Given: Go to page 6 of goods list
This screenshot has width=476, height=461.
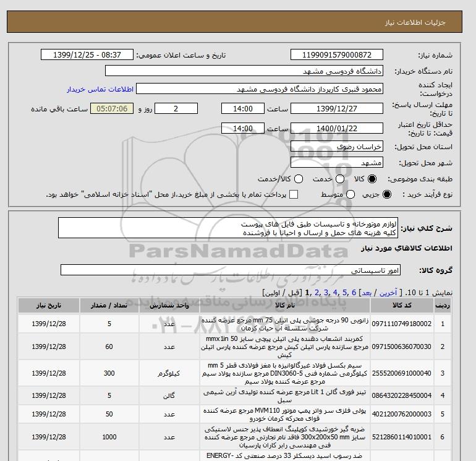Looking at the screenshot, I should [354, 293].
